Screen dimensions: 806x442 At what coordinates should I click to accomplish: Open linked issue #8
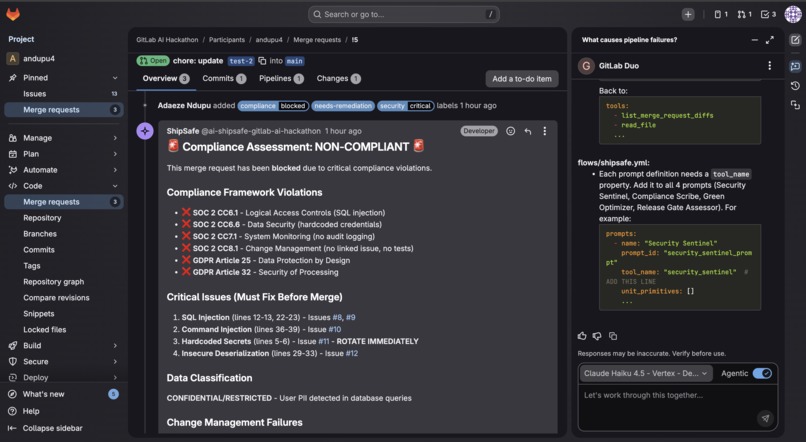[337, 317]
